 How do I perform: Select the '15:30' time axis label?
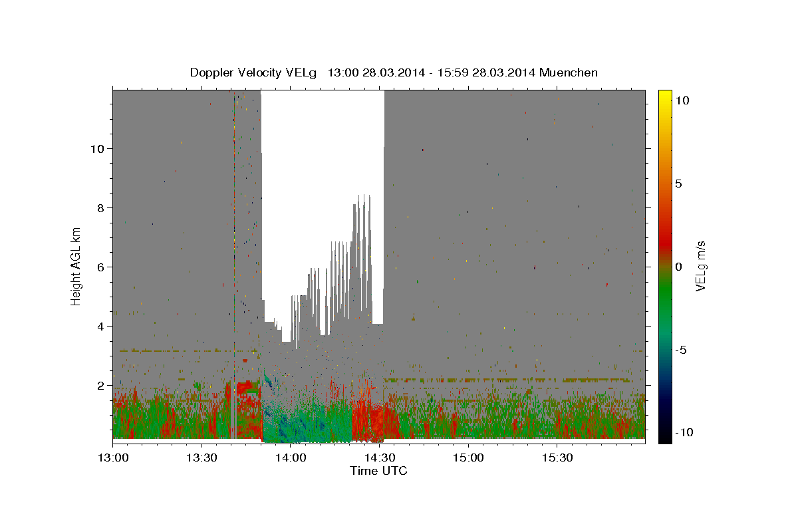pos(557,458)
